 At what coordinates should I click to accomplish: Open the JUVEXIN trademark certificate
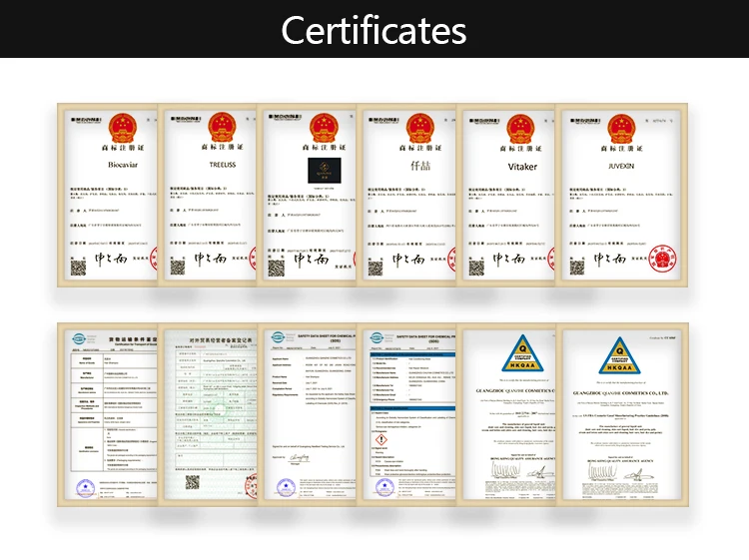click(622, 196)
